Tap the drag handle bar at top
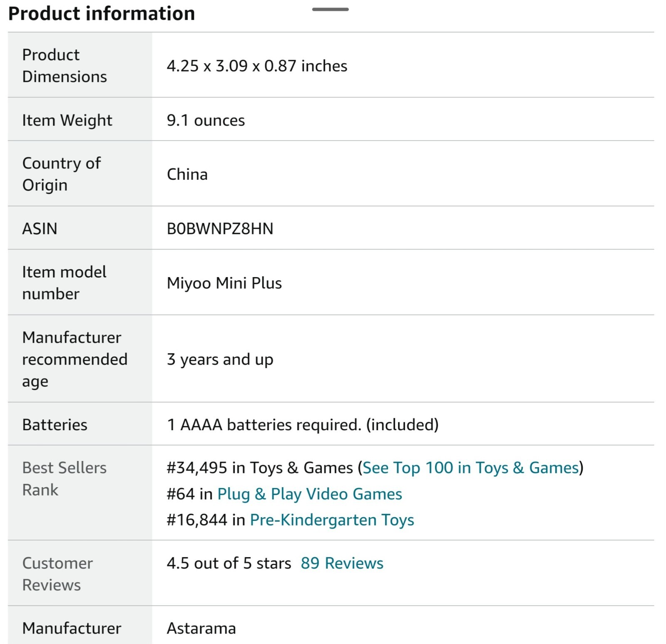Viewport: 666px width, 644px height. click(331, 9)
